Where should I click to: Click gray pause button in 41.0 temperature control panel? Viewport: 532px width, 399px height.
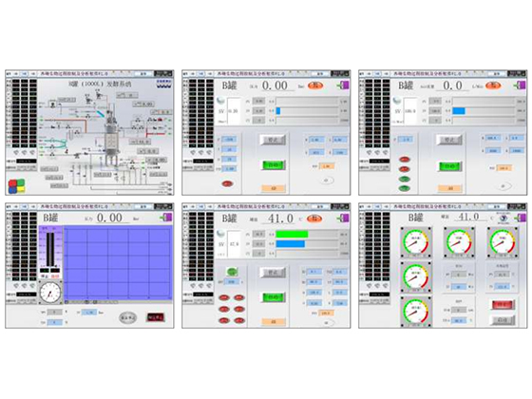pos(273,273)
